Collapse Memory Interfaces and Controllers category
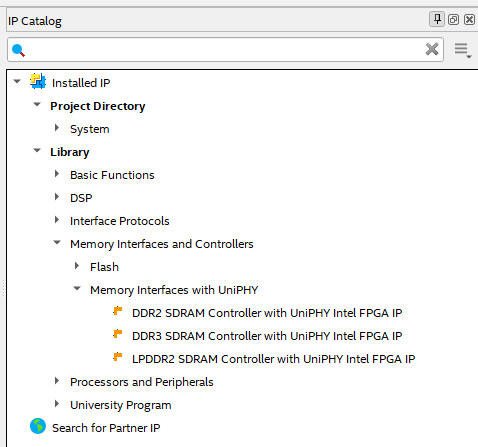Viewport: 478px width, 447px height. click(x=57, y=243)
